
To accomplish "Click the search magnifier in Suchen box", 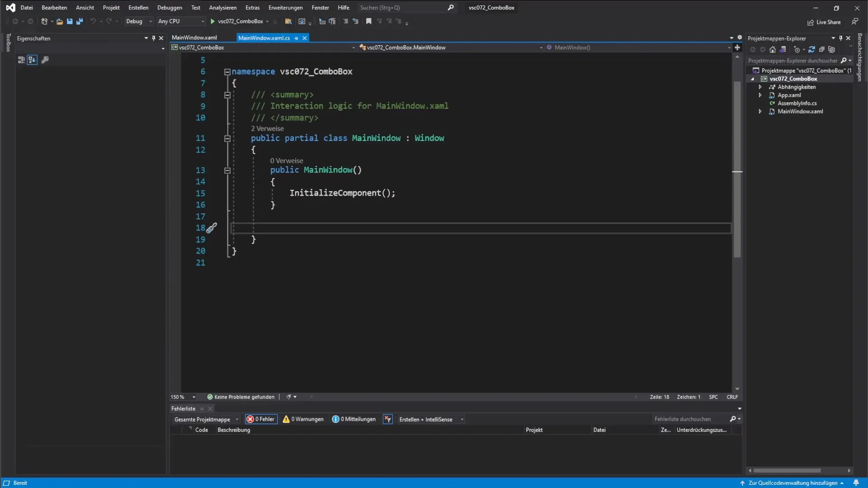I will [451, 7].
